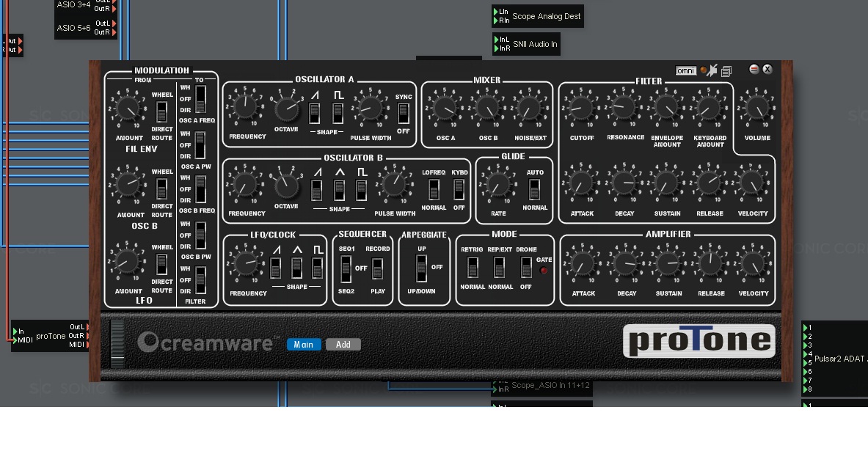This screenshot has width=868, height=462.
Task: Flip the LFO wheel/direct route switch
Action: click(161, 265)
